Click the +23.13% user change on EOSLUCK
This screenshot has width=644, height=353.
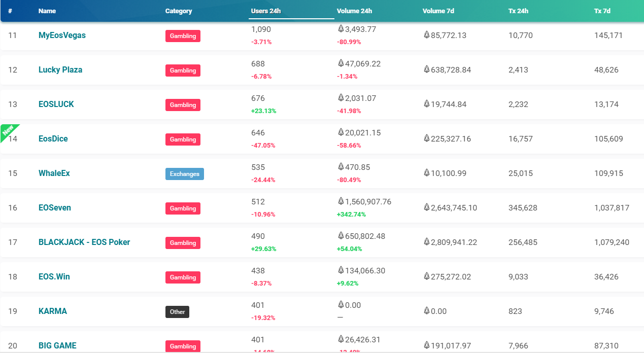click(263, 111)
